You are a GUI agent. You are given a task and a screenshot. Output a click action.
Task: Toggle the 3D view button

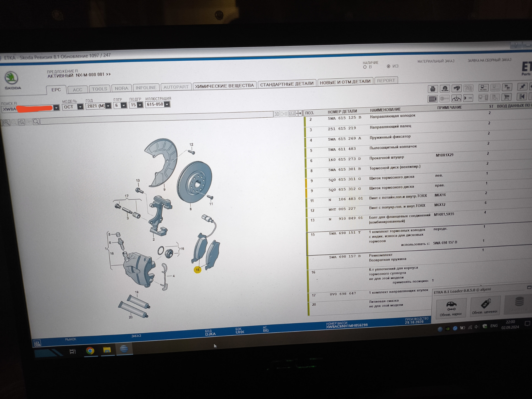(x=277, y=114)
